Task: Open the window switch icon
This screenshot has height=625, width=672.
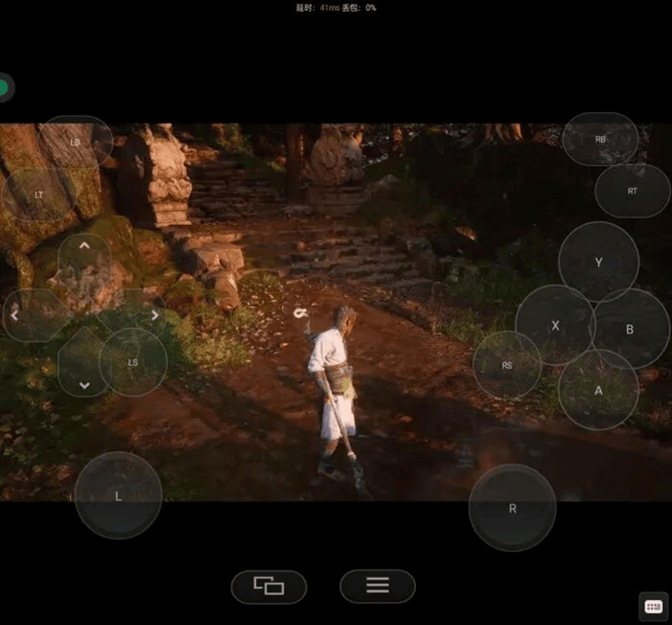Action: click(268, 585)
